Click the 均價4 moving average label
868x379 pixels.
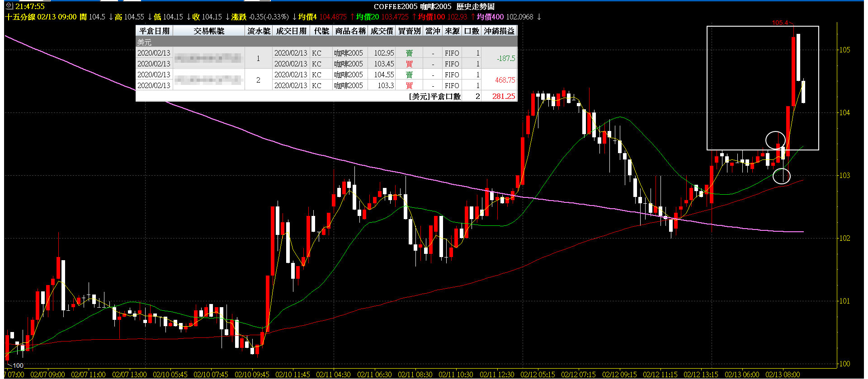pyautogui.click(x=307, y=17)
